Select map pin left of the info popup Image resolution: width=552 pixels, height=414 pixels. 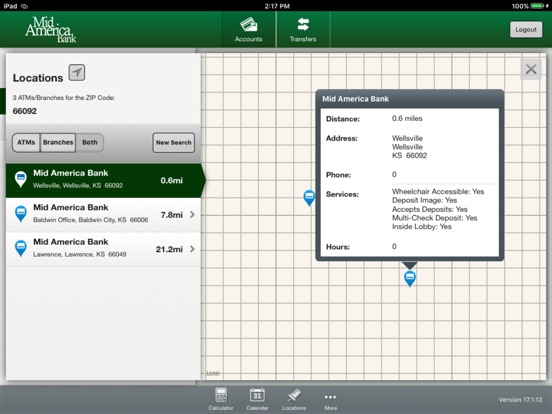pos(309,198)
